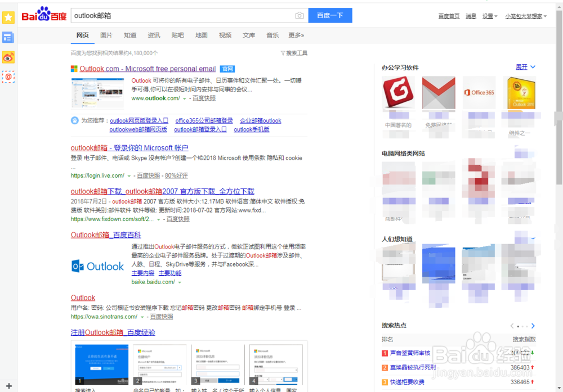
Task: Open the 设置 dropdown menu
Action: pos(490,16)
